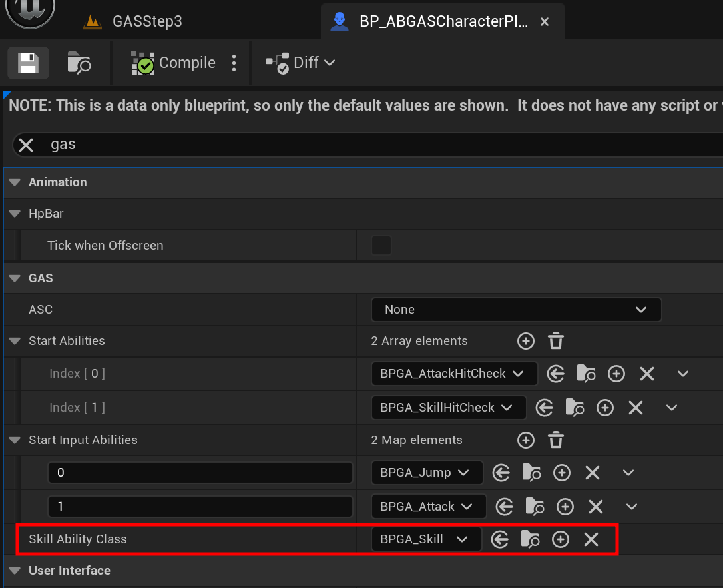Use selected asset for Index 1
Viewport: 723px width, 588px height.
click(545, 408)
